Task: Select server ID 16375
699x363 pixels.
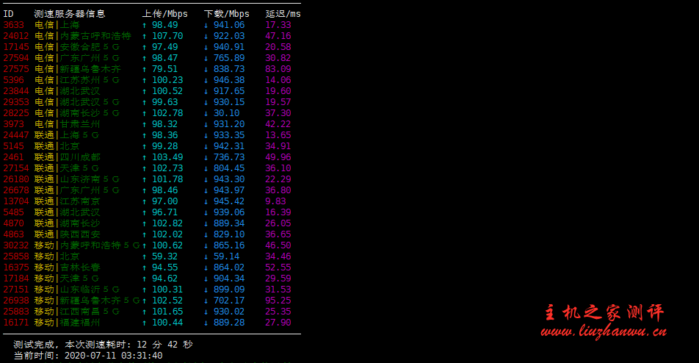Action: point(16,268)
